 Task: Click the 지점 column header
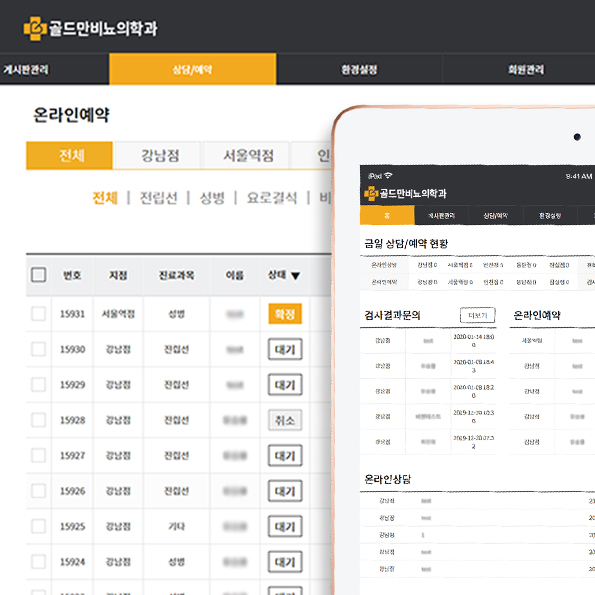click(118, 275)
